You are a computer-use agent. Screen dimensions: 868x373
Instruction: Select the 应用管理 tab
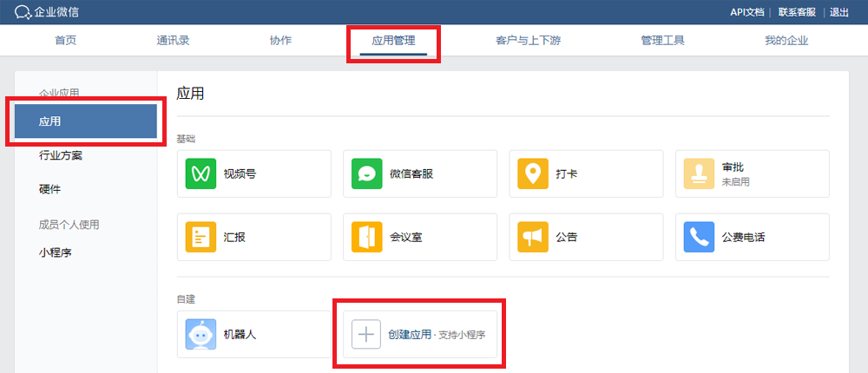pyautogui.click(x=393, y=41)
